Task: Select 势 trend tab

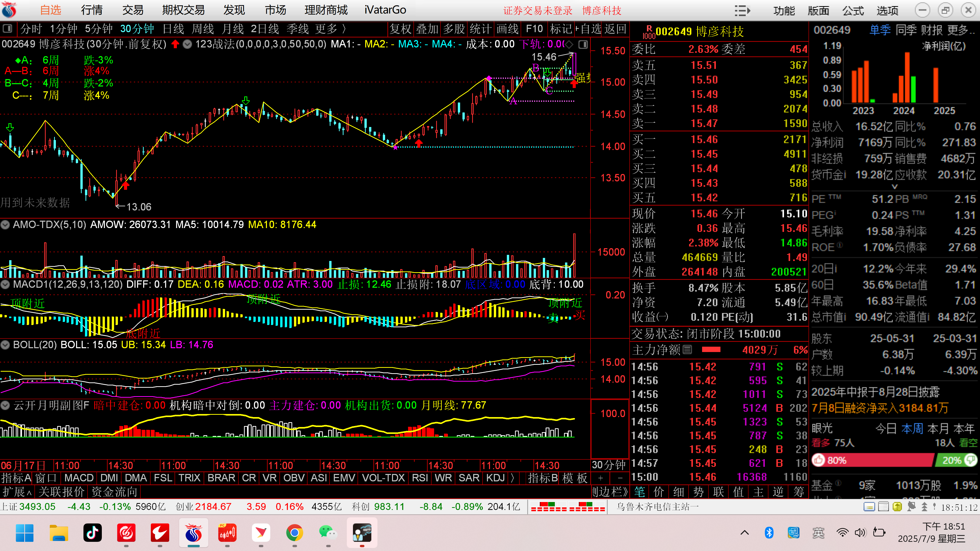Action: click(699, 492)
